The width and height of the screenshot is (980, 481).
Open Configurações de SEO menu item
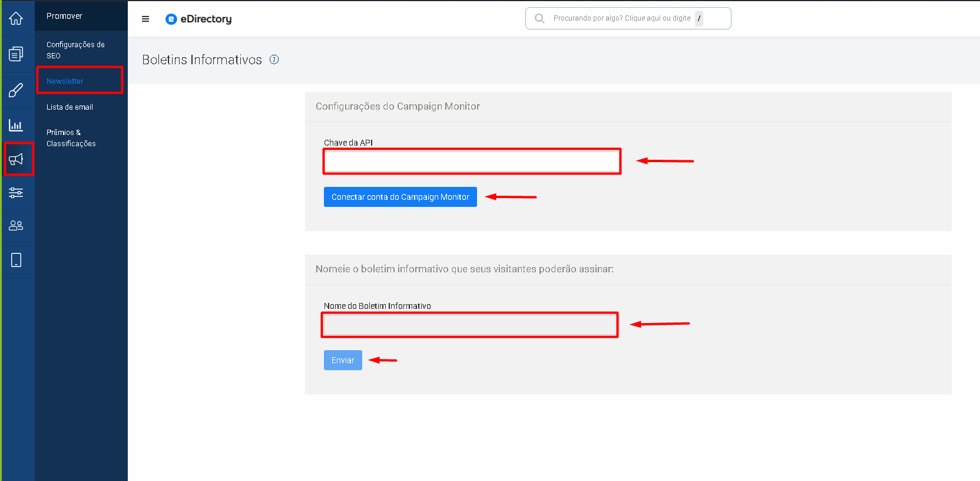[x=75, y=50]
